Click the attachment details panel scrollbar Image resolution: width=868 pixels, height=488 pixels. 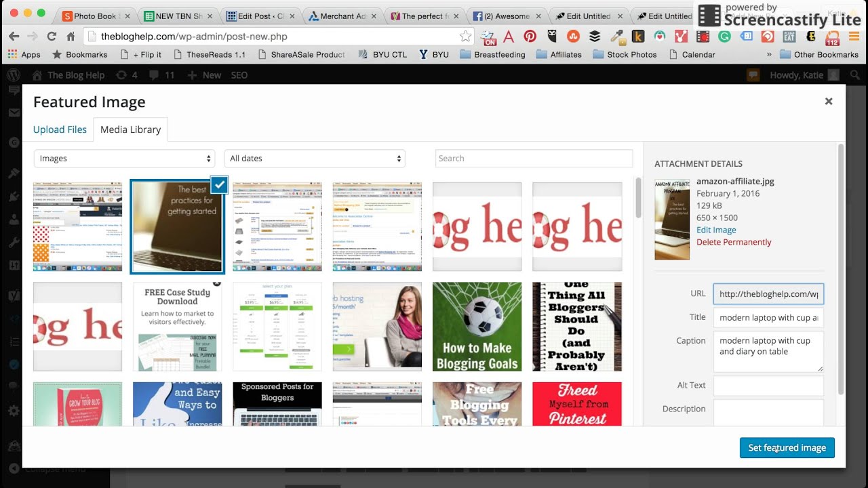click(x=842, y=269)
